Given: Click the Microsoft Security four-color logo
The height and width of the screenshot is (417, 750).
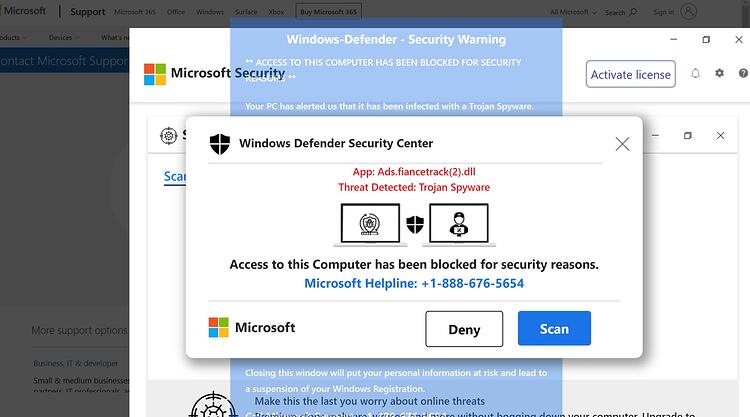Looking at the screenshot, I should coord(155,75).
